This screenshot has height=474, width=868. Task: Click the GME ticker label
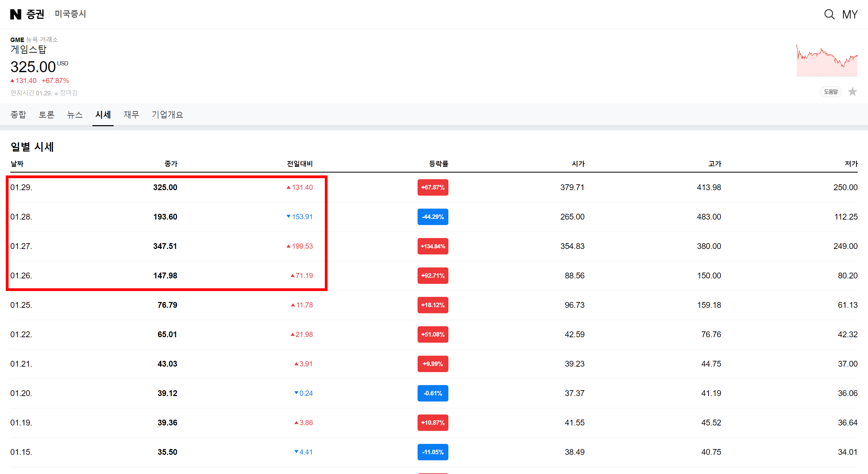[x=17, y=40]
